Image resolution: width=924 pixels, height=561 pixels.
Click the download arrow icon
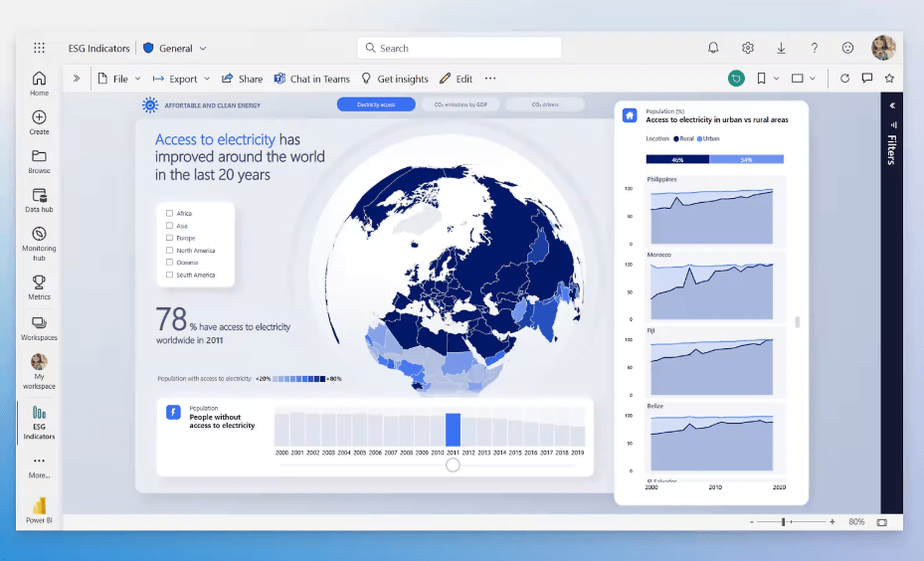[x=781, y=48]
